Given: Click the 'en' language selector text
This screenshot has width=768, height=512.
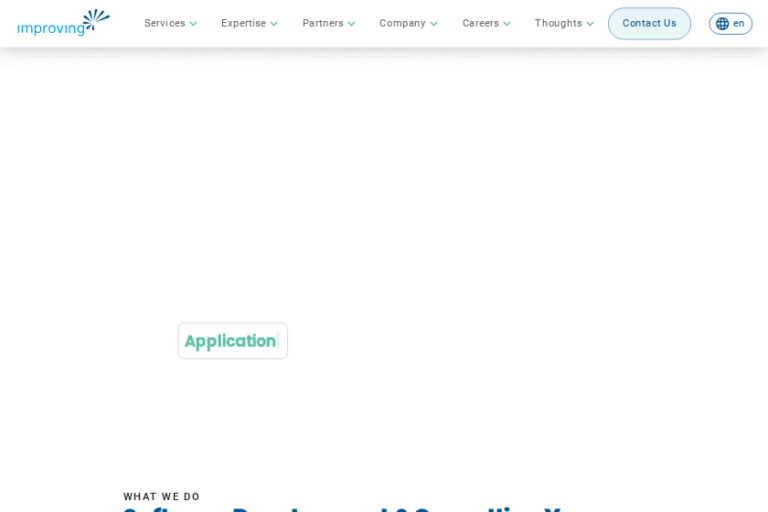Looking at the screenshot, I should pos(739,24).
